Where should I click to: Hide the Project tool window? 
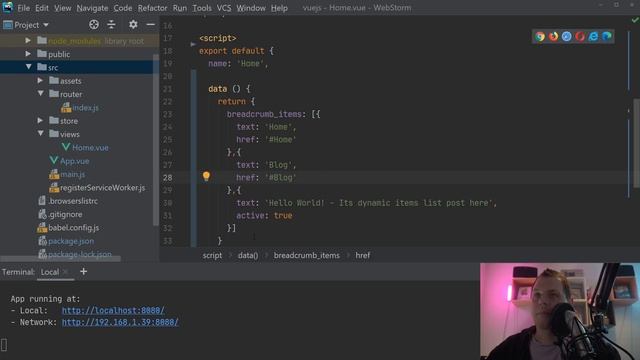pyautogui.click(x=150, y=25)
